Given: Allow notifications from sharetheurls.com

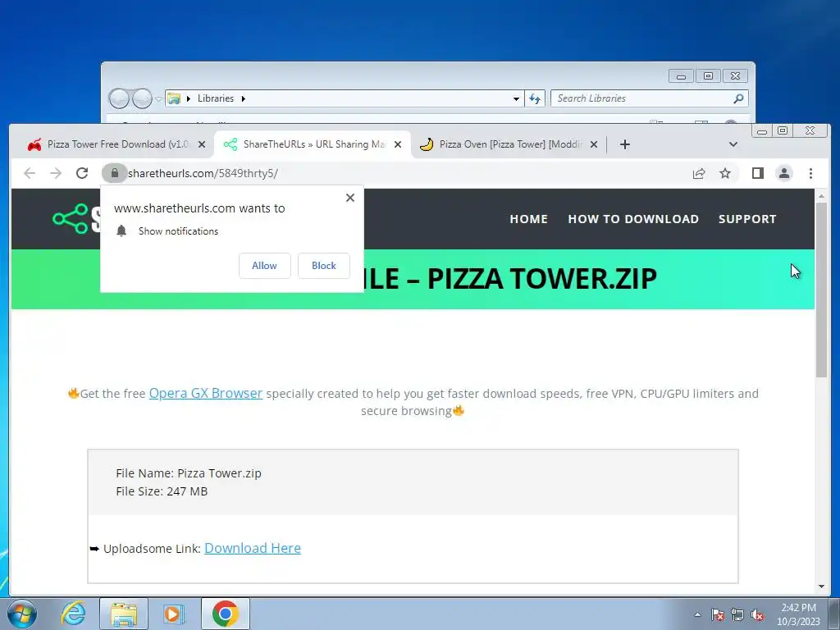Looking at the screenshot, I should tap(265, 266).
